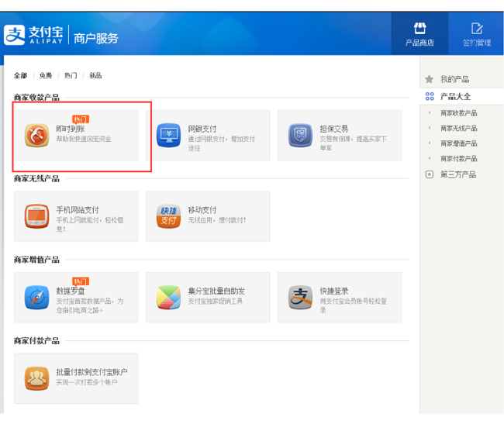Select the 全部 filter
Image resolution: width=504 pixels, height=424 pixels.
click(20, 75)
